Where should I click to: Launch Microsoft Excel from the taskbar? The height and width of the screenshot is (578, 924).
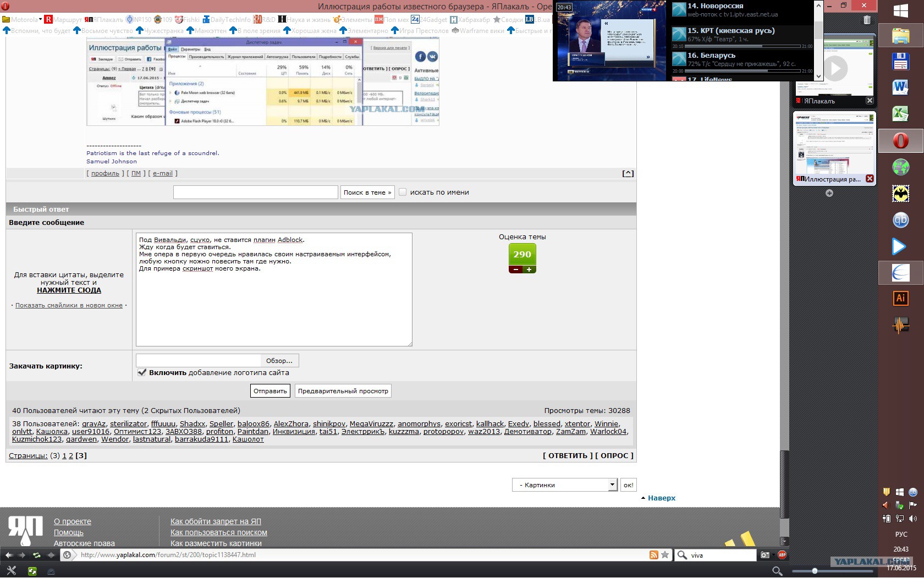tap(901, 114)
